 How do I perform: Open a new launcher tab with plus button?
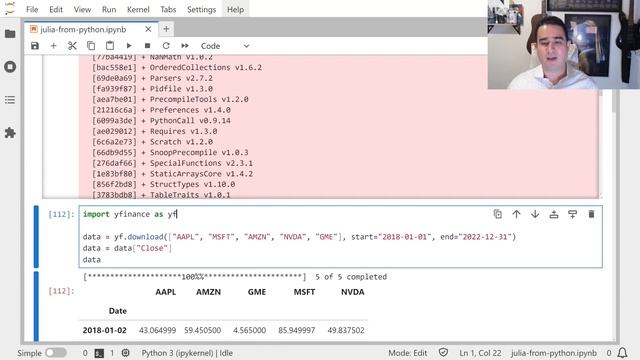click(x=166, y=29)
